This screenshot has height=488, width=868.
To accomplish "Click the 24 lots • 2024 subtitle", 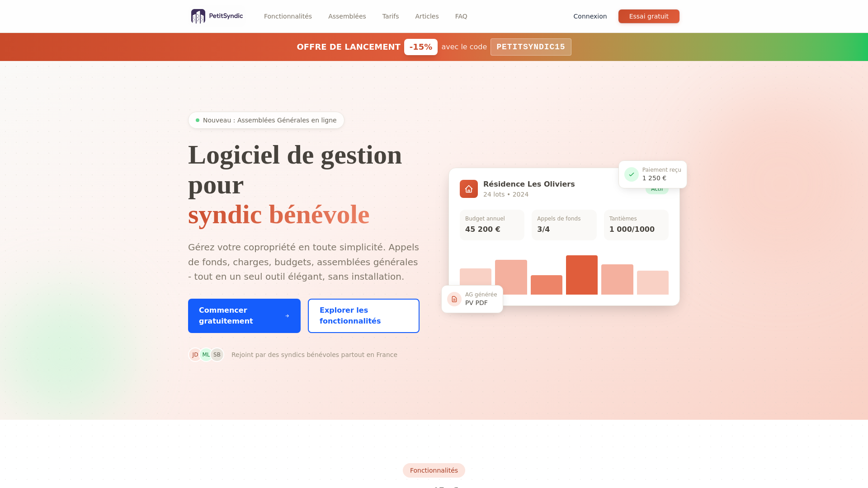I will 506,194.
